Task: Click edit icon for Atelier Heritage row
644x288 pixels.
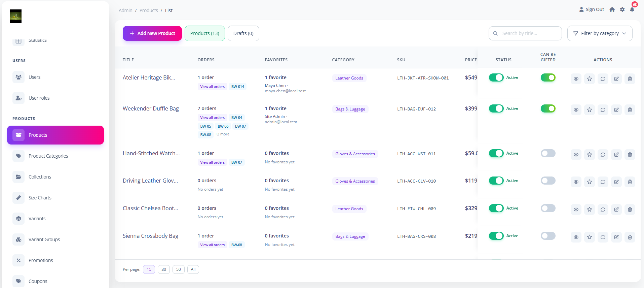Action: [616, 79]
